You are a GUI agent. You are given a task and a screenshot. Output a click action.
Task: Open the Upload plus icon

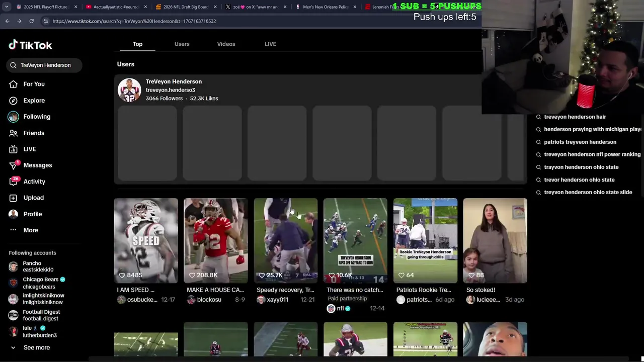[x=14, y=198]
